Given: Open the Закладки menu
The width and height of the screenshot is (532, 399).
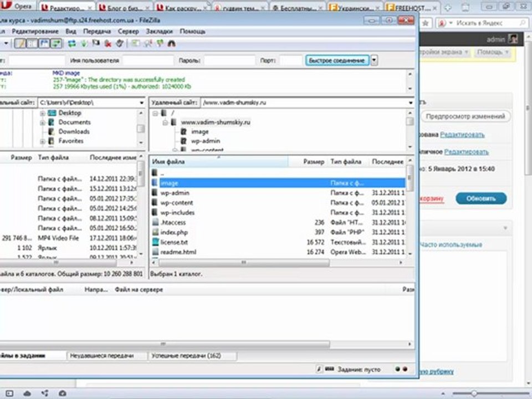Looking at the screenshot, I should coord(159,31).
